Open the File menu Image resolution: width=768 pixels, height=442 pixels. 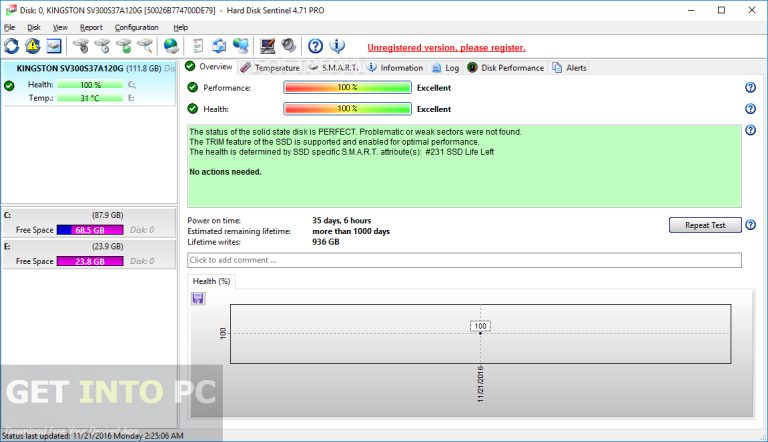pos(9,27)
